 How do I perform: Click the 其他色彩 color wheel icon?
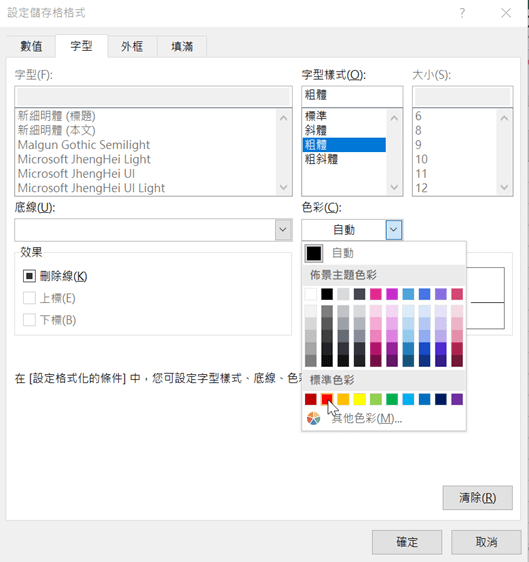[x=313, y=418]
